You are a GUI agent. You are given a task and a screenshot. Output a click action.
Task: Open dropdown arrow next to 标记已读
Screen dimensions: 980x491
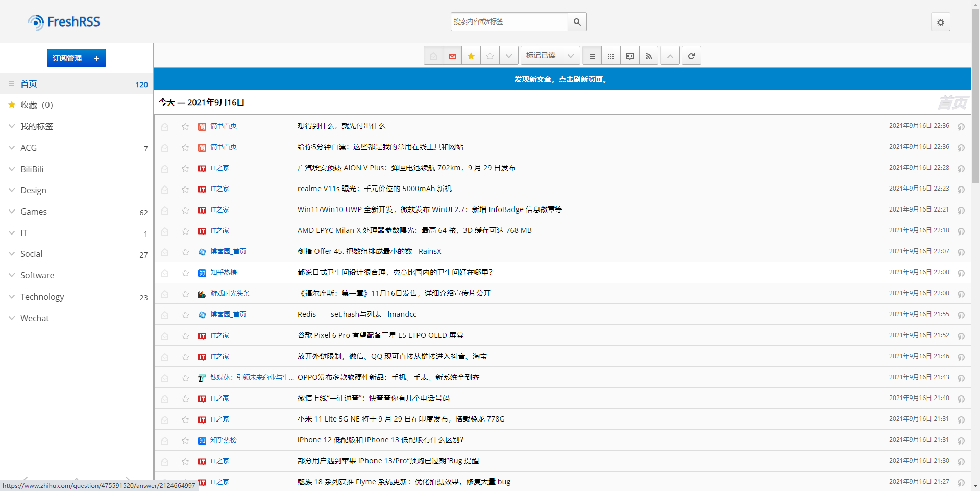point(570,56)
